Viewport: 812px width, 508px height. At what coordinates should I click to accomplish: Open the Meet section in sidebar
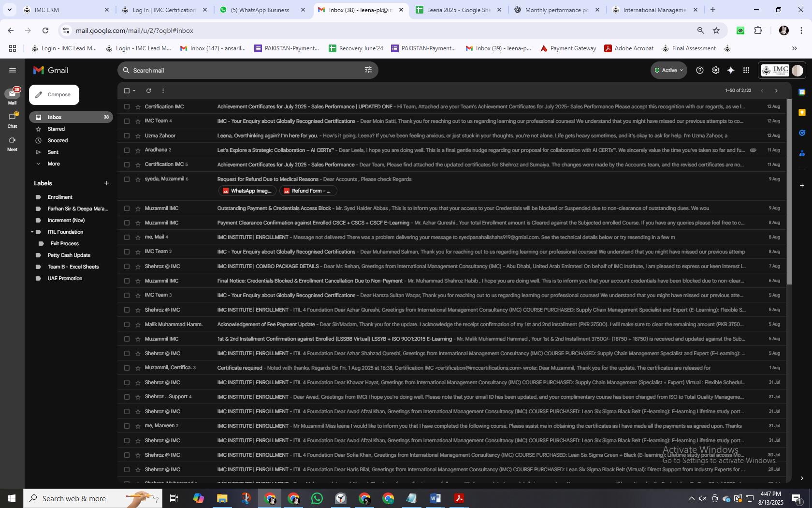[x=12, y=143]
